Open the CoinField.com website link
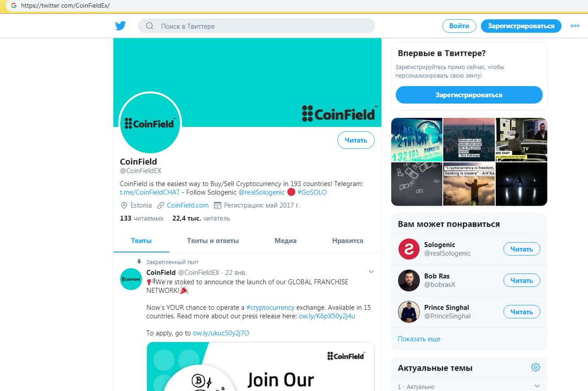Screen dimensions: 588x391 pyautogui.click(x=188, y=205)
